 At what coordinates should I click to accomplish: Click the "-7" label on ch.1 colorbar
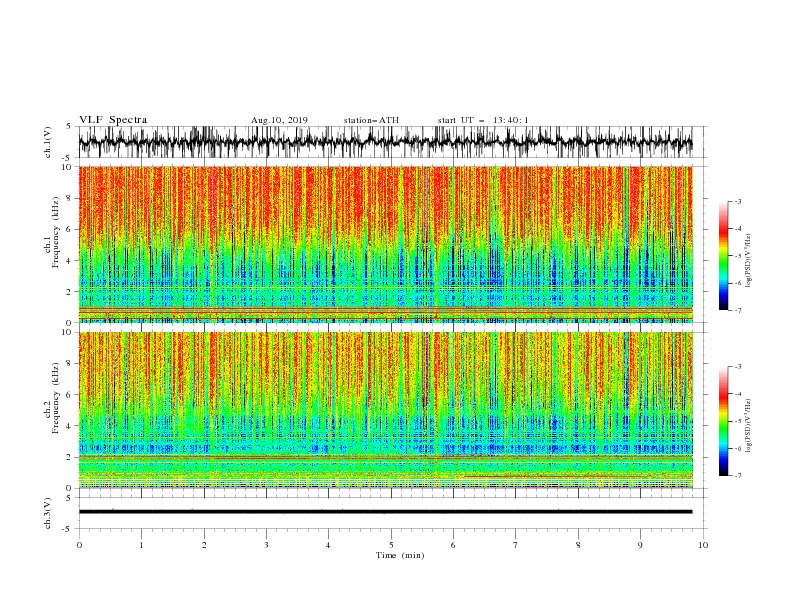(738, 311)
